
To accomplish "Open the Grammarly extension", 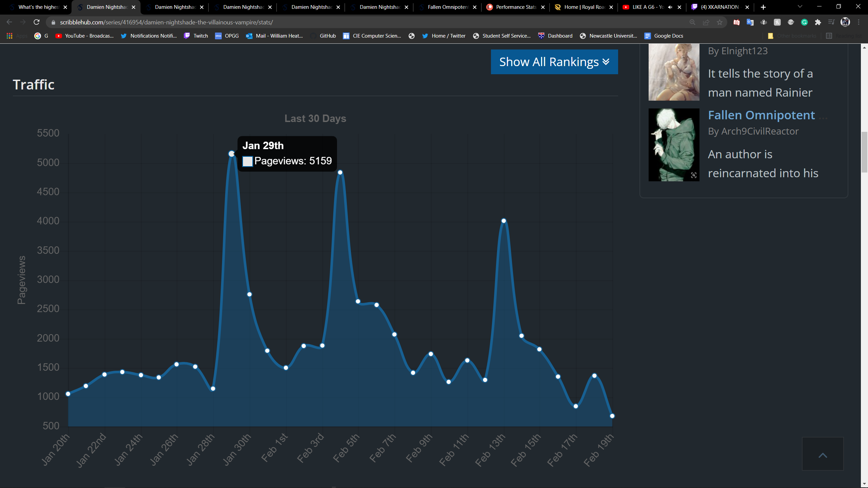I will coord(804,22).
